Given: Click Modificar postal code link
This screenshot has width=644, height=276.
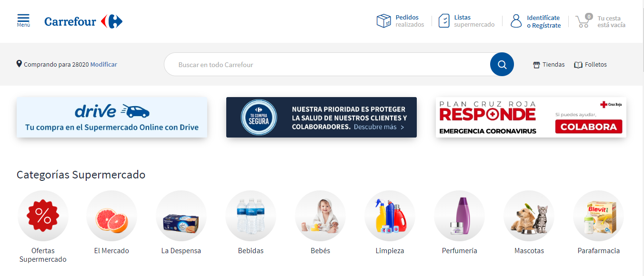Looking at the screenshot, I should (103, 64).
